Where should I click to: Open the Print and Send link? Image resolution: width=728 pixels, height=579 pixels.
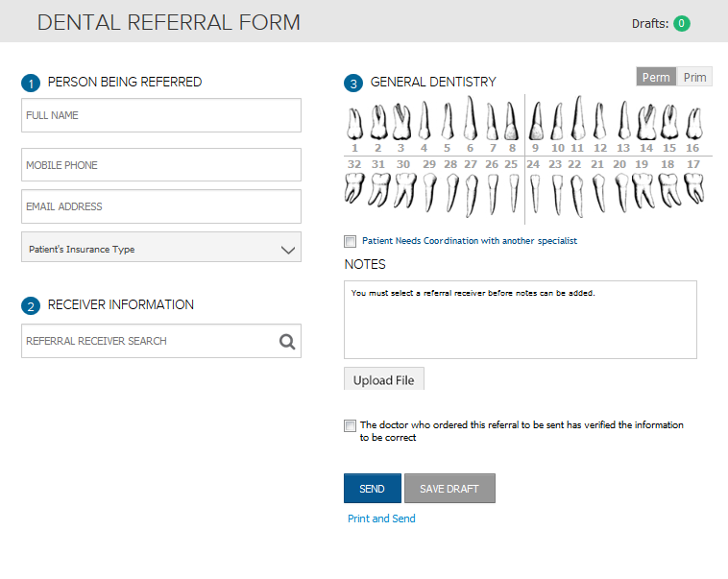pyautogui.click(x=381, y=519)
